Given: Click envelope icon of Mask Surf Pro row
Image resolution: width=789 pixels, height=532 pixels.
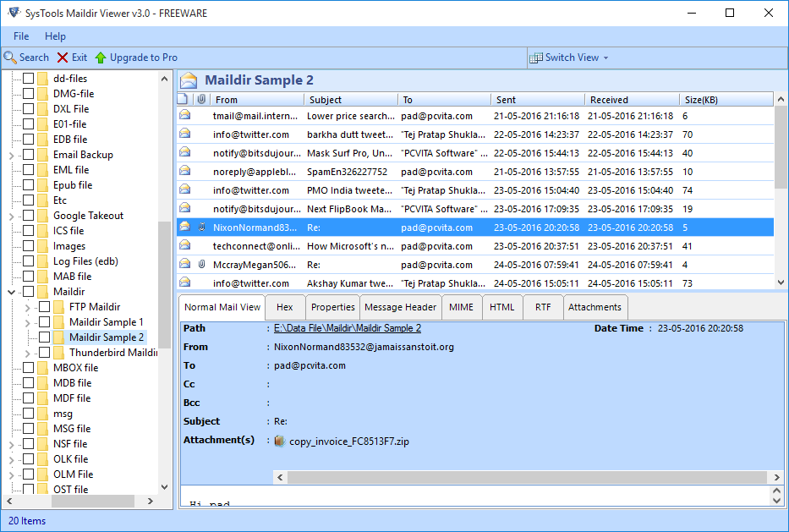Looking at the screenshot, I should [184, 152].
